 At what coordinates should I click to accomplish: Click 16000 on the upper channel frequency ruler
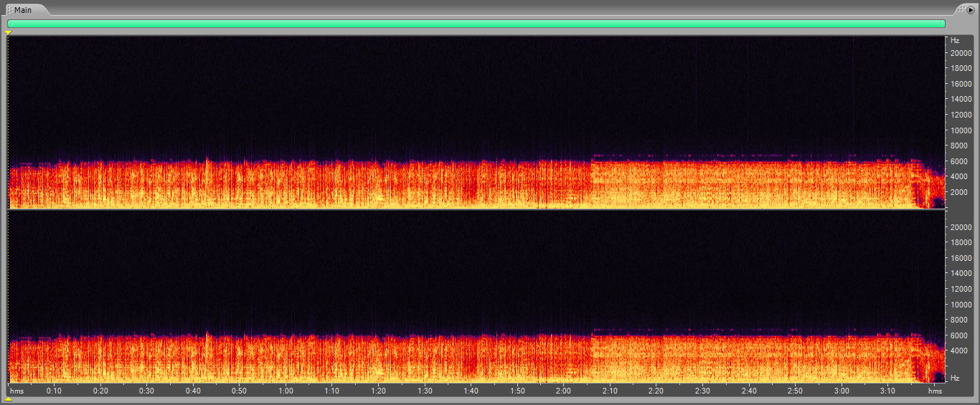point(961,84)
